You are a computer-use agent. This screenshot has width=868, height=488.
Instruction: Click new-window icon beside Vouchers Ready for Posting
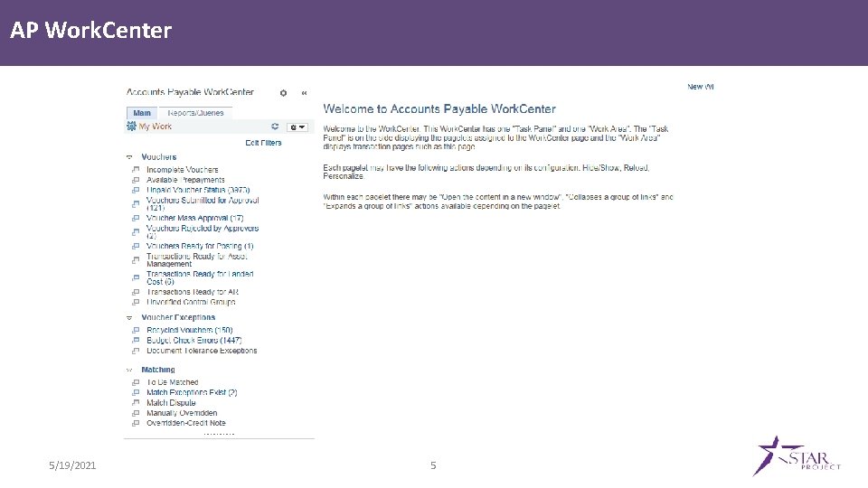coord(136,246)
